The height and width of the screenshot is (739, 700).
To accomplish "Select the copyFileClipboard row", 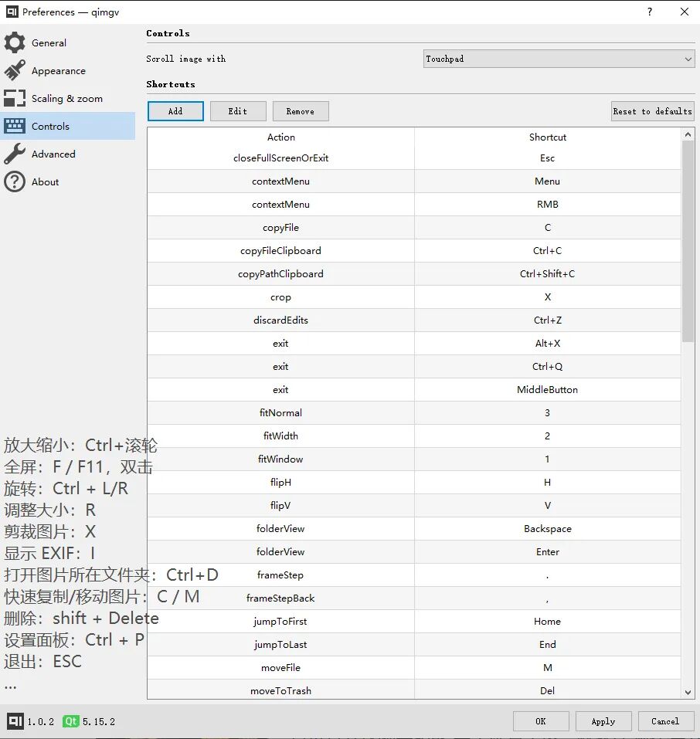I will pyautogui.click(x=414, y=250).
